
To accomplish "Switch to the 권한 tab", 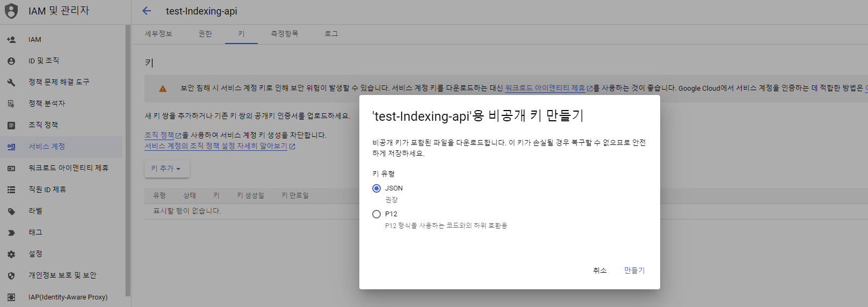I will click(205, 34).
